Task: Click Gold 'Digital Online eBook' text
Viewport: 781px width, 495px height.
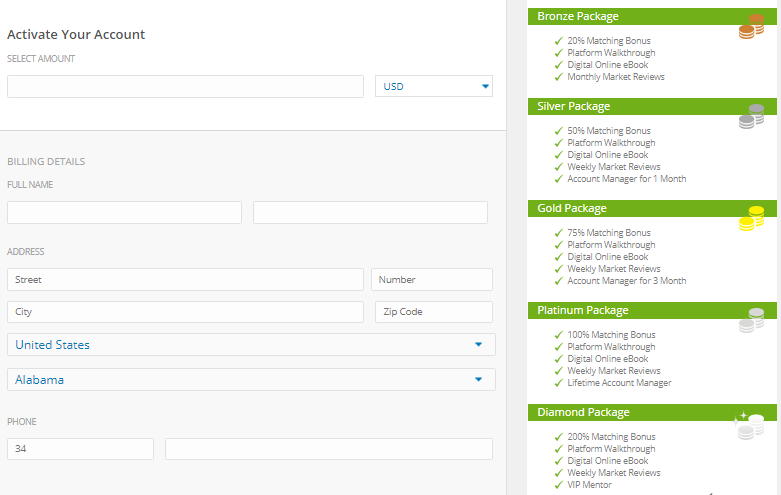Action: coord(608,257)
